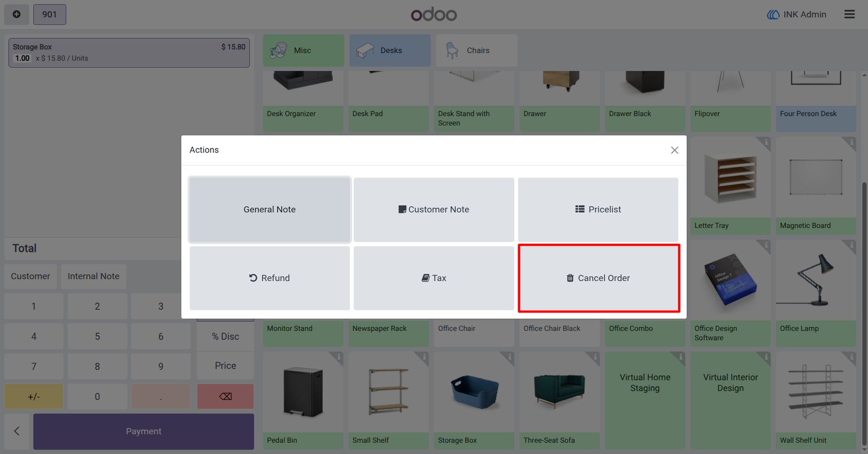Image resolution: width=868 pixels, height=454 pixels.
Task: Click info icon on Letter Tray card
Action: coord(766,142)
